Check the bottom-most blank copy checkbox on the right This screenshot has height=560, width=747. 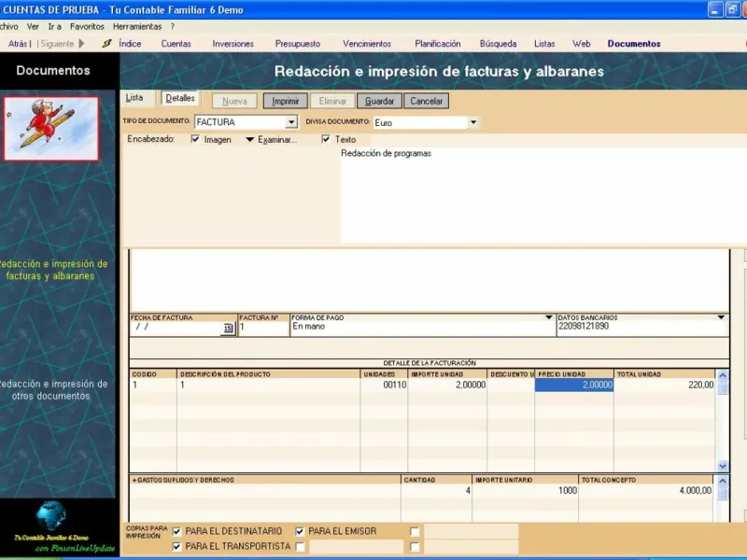(415, 547)
